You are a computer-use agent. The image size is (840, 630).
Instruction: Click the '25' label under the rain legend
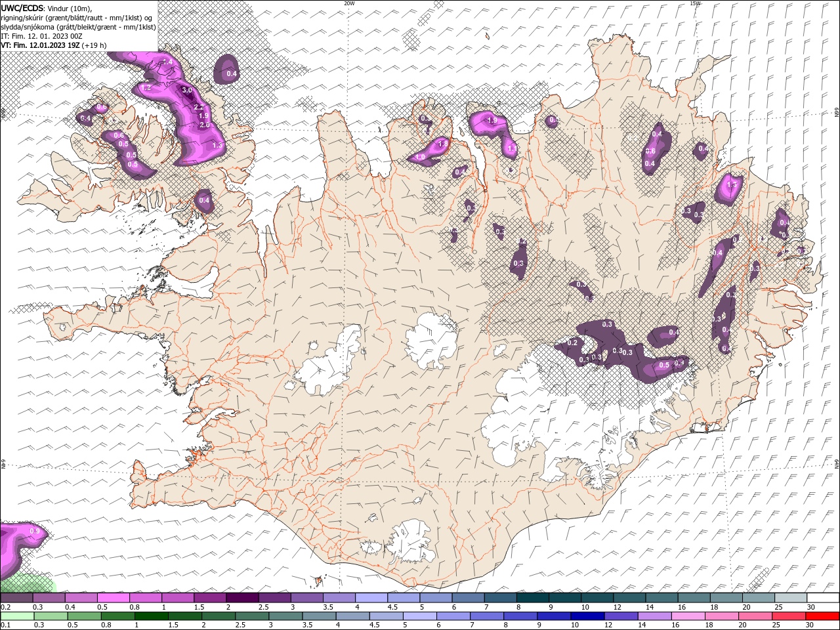click(x=776, y=625)
